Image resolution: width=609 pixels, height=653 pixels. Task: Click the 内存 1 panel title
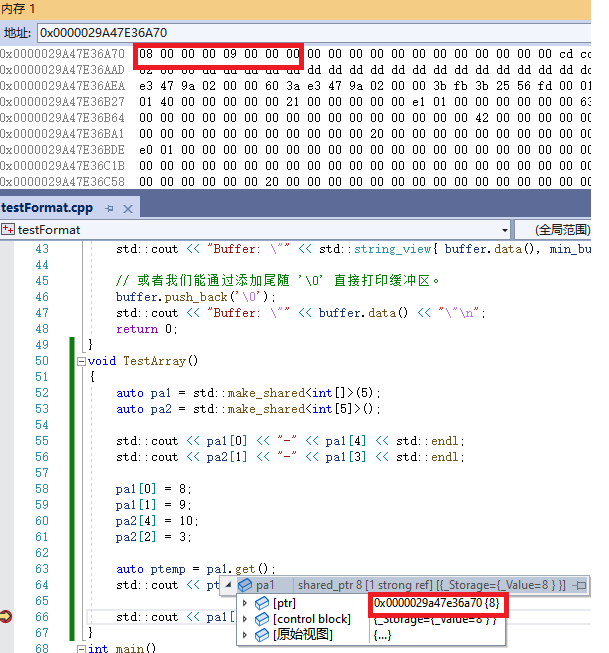(x=18, y=9)
